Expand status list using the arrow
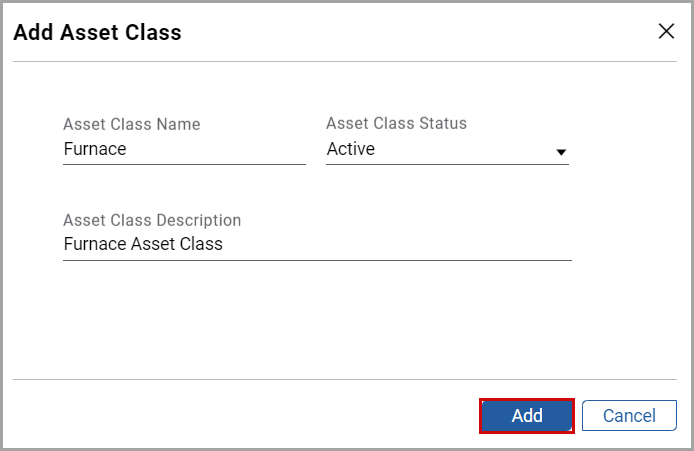The image size is (694, 451). pos(561,152)
